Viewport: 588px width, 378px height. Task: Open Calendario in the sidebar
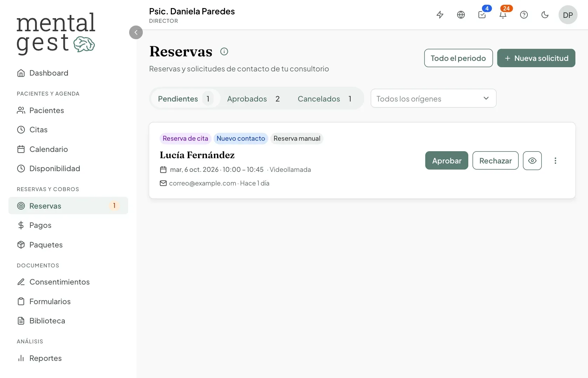68,149
